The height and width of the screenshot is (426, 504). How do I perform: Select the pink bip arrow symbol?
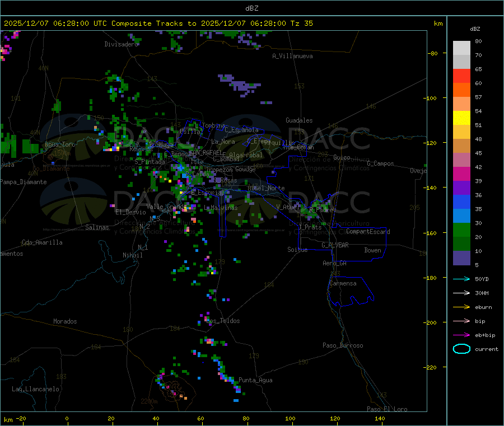[x=461, y=321]
